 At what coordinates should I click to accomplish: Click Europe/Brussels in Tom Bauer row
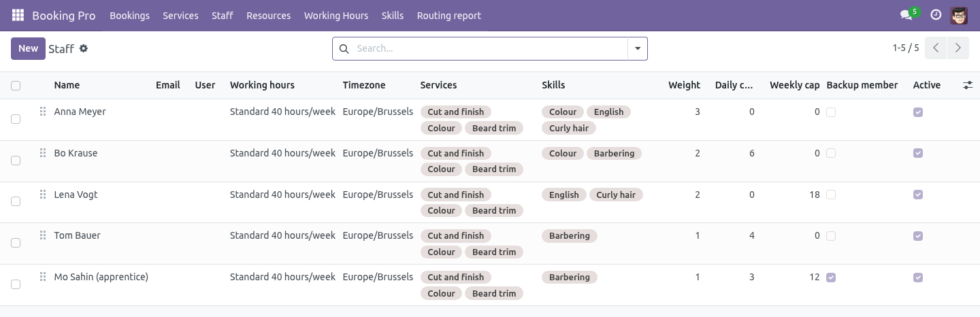pos(378,235)
